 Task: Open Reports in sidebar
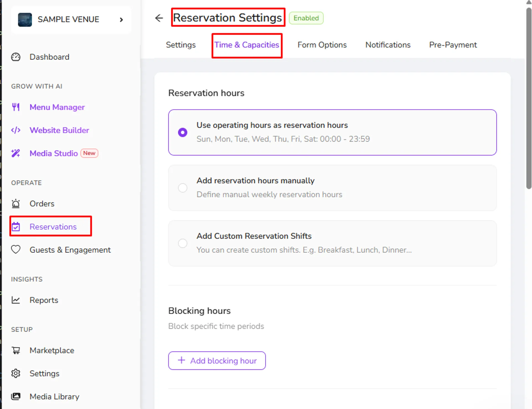(x=44, y=300)
